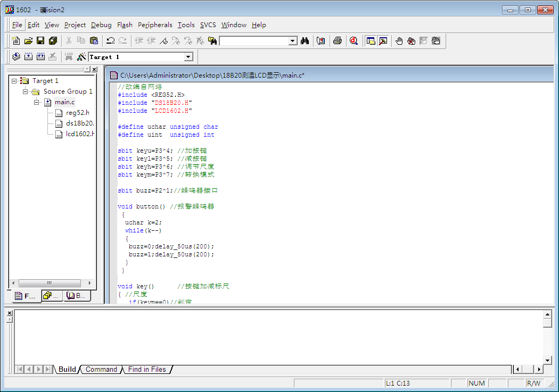Open the File menu
The width and height of the screenshot is (559, 392).
[x=17, y=25]
